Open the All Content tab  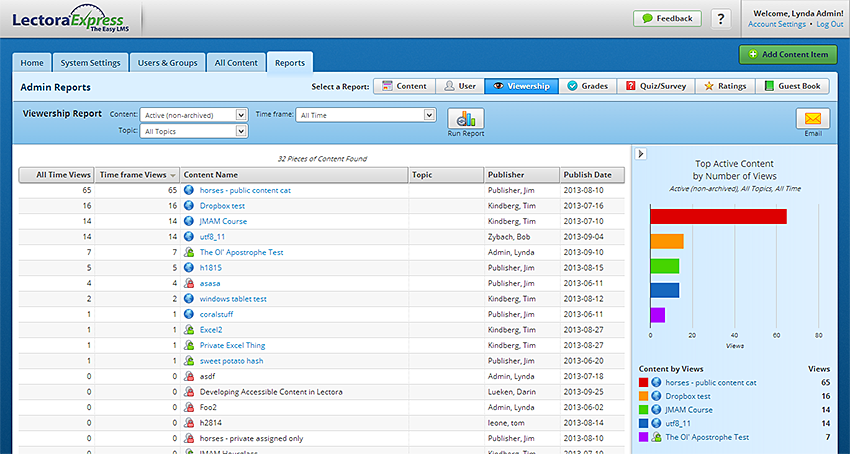(x=236, y=63)
